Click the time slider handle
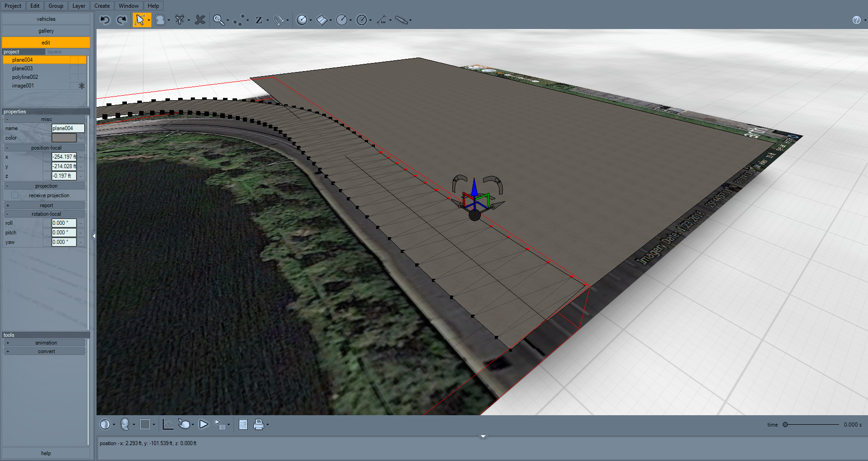Screen dimensions: 868x461 coord(785,425)
